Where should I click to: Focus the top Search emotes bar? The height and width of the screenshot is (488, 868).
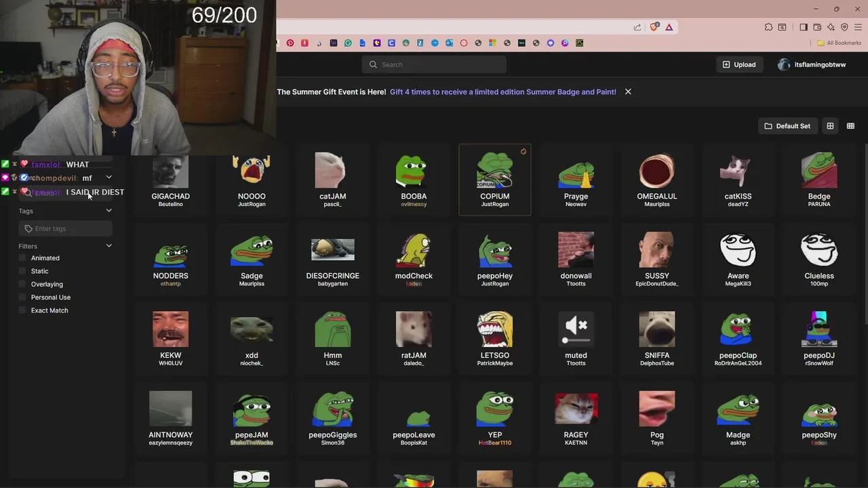433,64
